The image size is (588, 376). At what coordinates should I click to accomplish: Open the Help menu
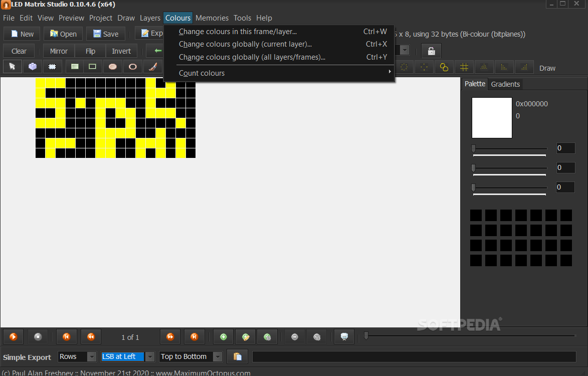pyautogui.click(x=264, y=18)
